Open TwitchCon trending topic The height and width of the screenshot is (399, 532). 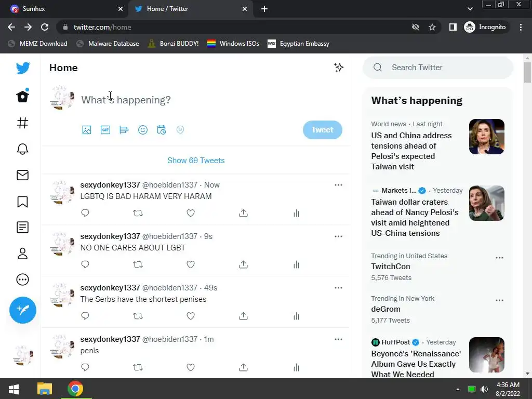(x=391, y=267)
